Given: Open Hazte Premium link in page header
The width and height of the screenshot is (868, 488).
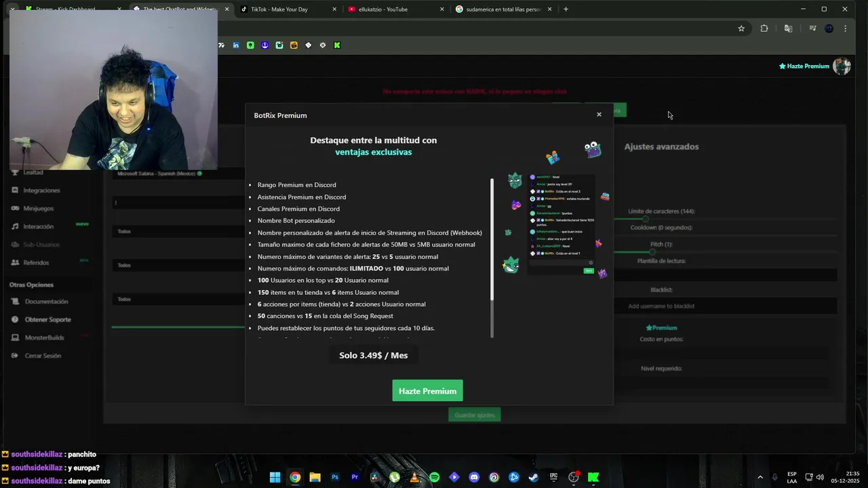Looking at the screenshot, I should pos(804,66).
